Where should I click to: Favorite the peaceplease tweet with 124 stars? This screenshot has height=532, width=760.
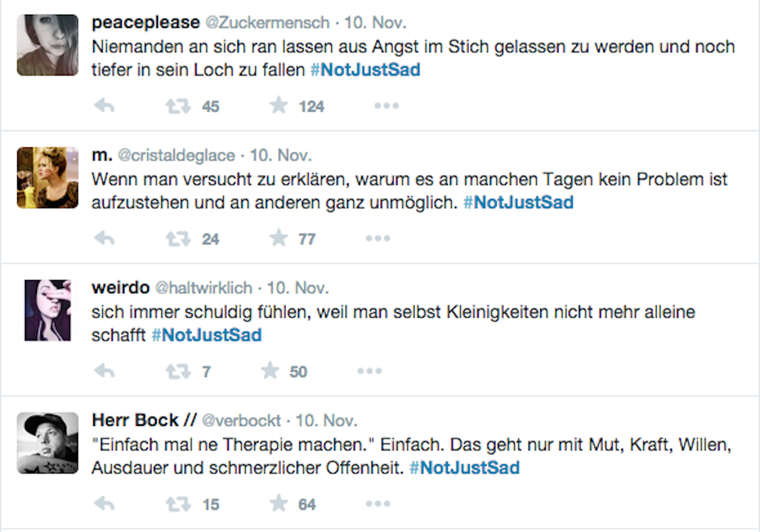coord(278,106)
